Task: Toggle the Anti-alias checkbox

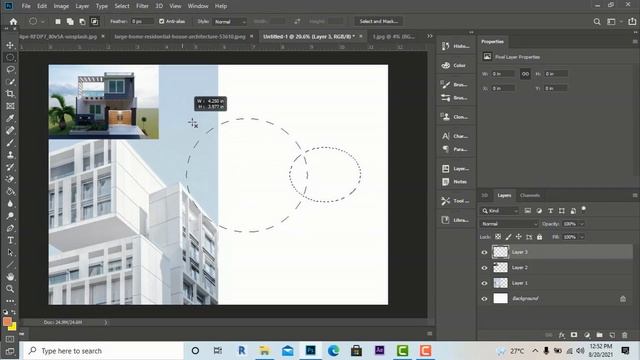Action: coord(162,21)
